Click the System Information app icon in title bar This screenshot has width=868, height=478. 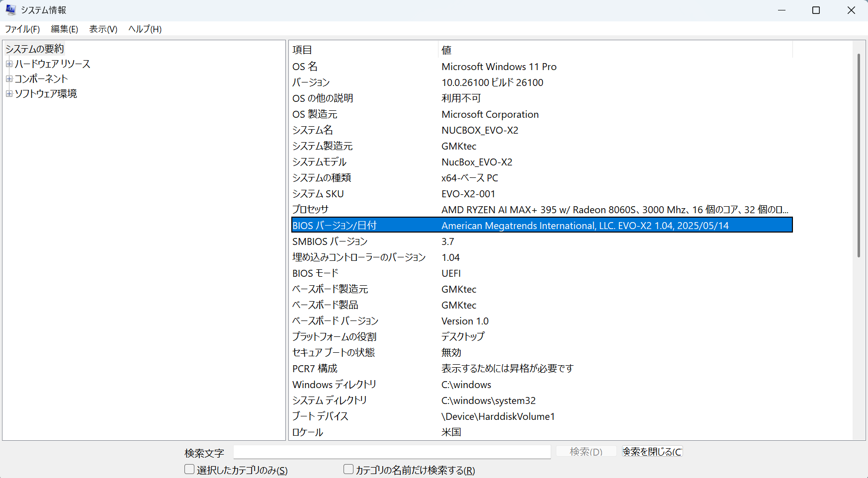pos(10,10)
